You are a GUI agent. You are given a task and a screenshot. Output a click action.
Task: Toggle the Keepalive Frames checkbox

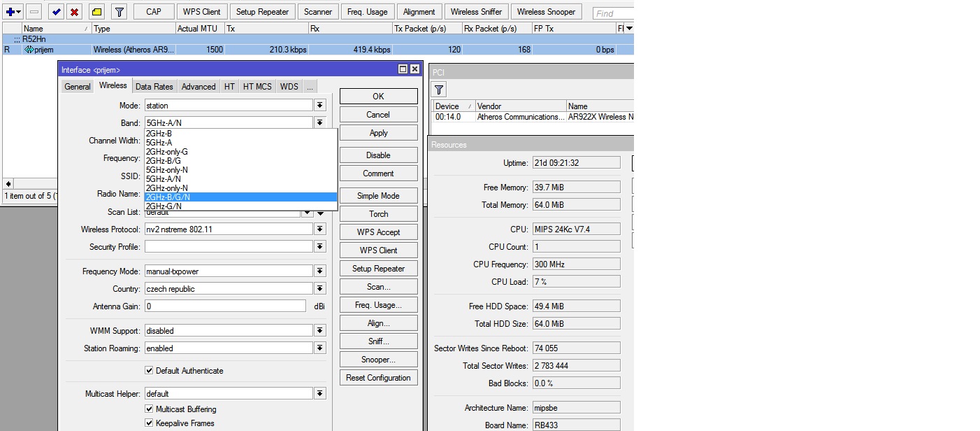click(149, 423)
